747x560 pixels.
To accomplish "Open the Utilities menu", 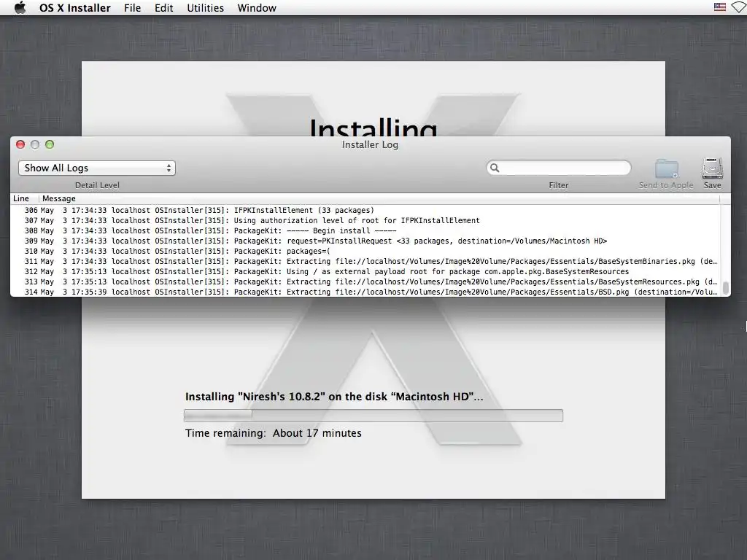I will coord(205,8).
